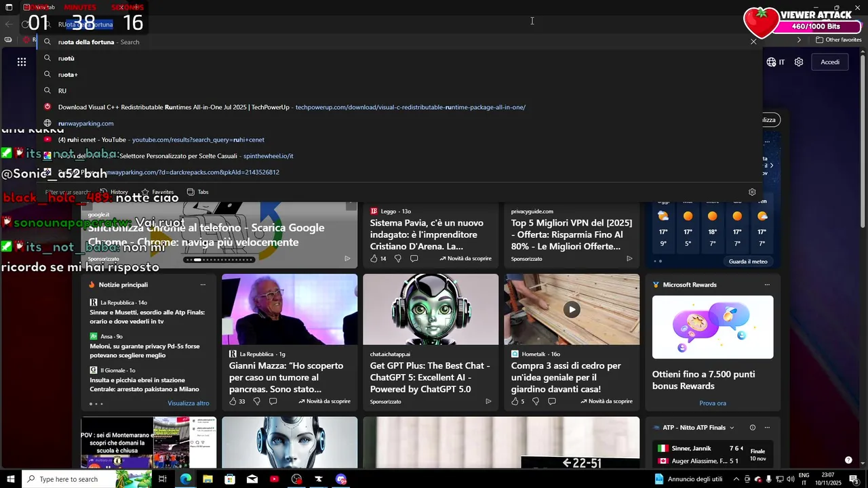Dislike the Sistema Pavia article
The width and height of the screenshot is (868, 488).
coord(398,258)
